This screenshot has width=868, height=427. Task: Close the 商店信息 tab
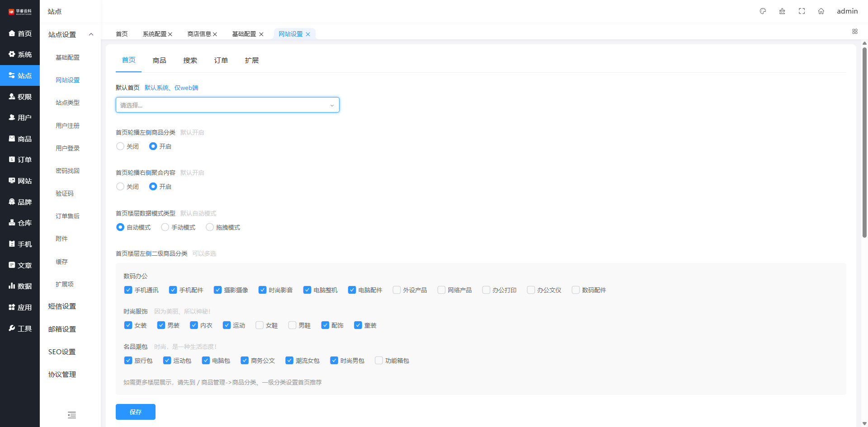tap(215, 34)
